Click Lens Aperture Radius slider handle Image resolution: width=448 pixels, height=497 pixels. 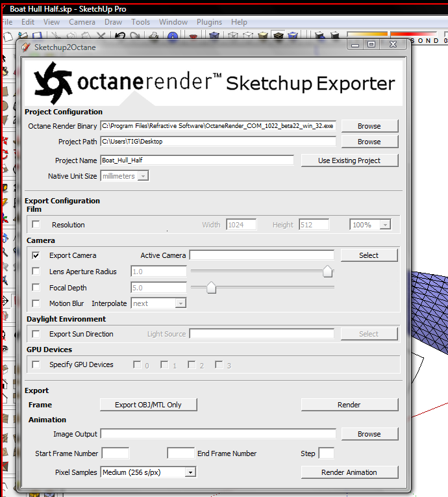pos(328,272)
